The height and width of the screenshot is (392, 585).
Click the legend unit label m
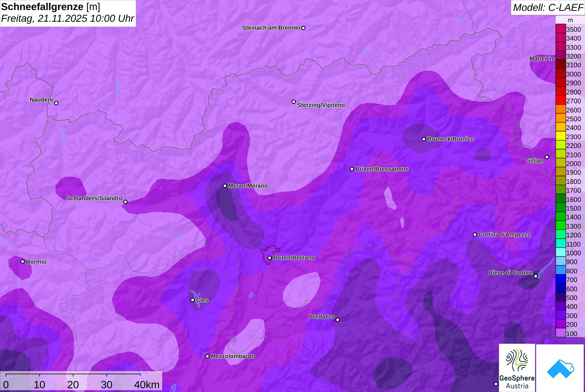570,20
